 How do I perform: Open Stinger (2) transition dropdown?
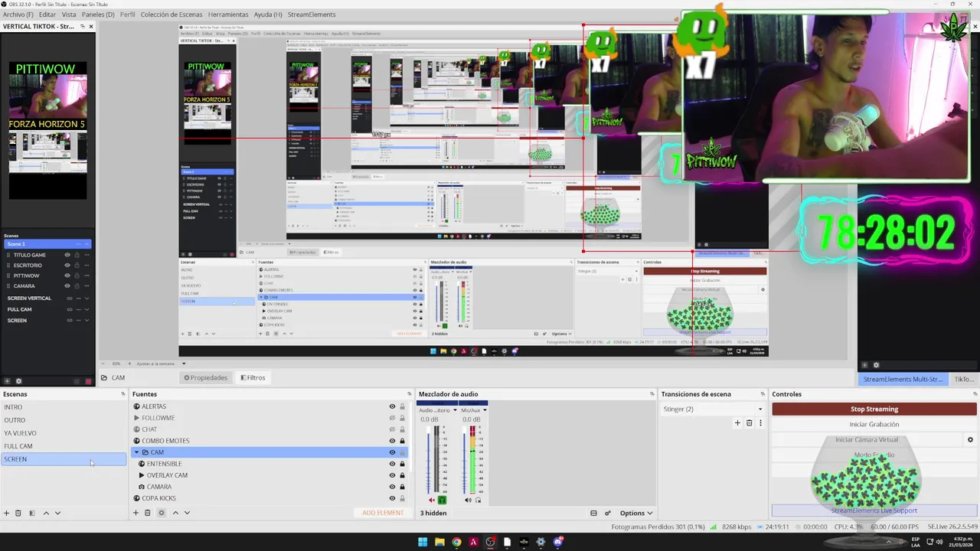pyautogui.click(x=712, y=409)
